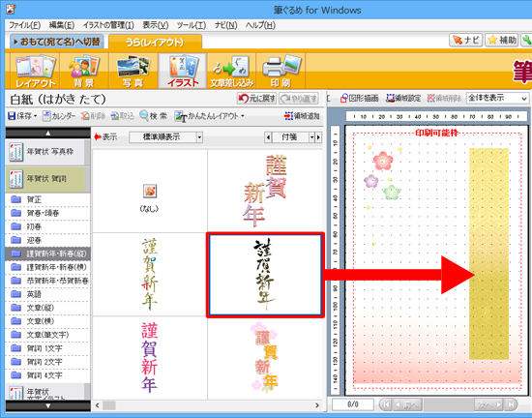
Task: Open the 背景 background tool
Action: pyautogui.click(x=84, y=71)
